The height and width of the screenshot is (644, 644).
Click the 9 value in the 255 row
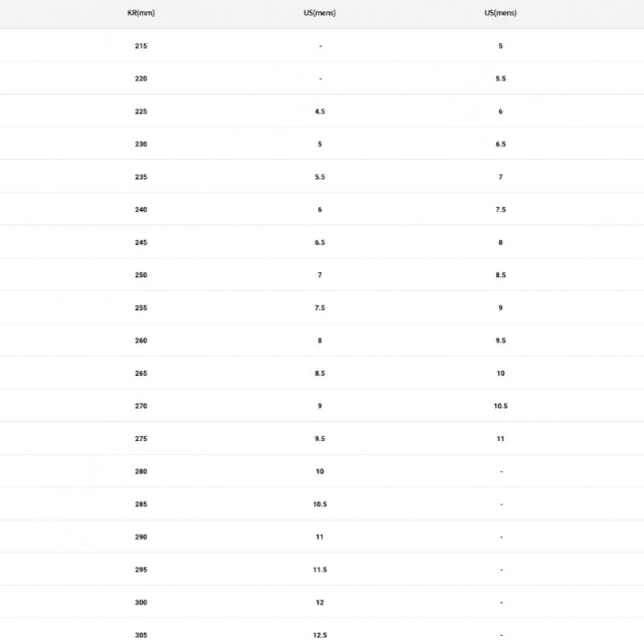501,308
